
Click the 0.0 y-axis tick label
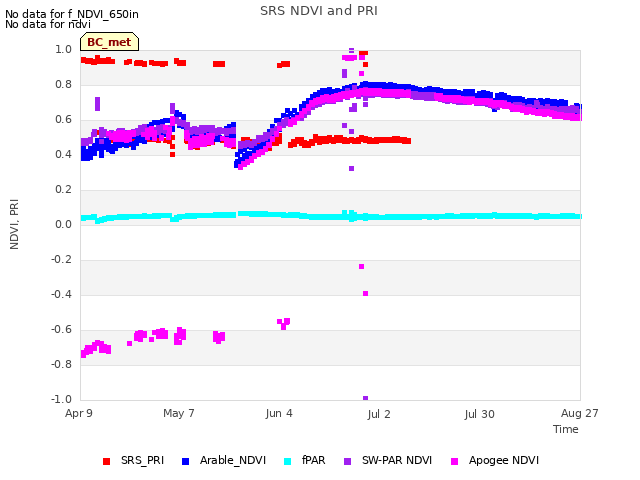click(x=63, y=224)
